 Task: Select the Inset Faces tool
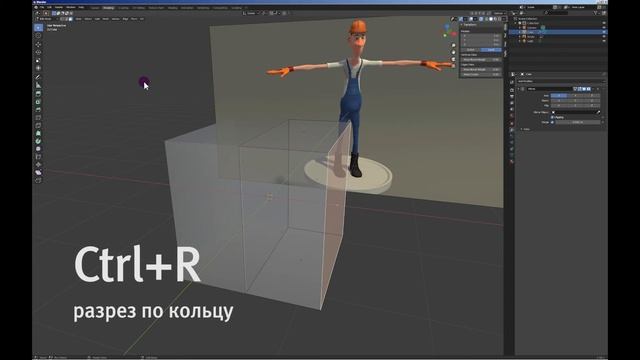[38, 102]
